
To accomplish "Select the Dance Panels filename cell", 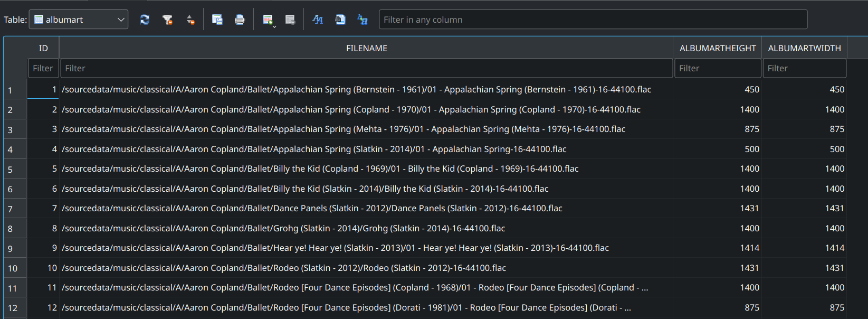I will [x=312, y=209].
